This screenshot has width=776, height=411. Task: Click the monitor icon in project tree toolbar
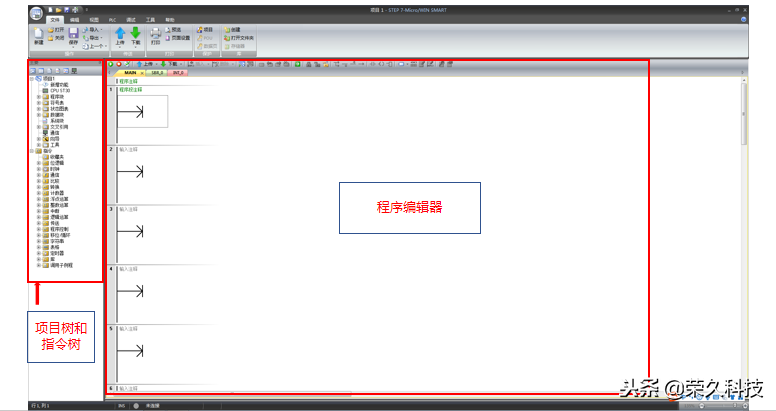pos(74,71)
